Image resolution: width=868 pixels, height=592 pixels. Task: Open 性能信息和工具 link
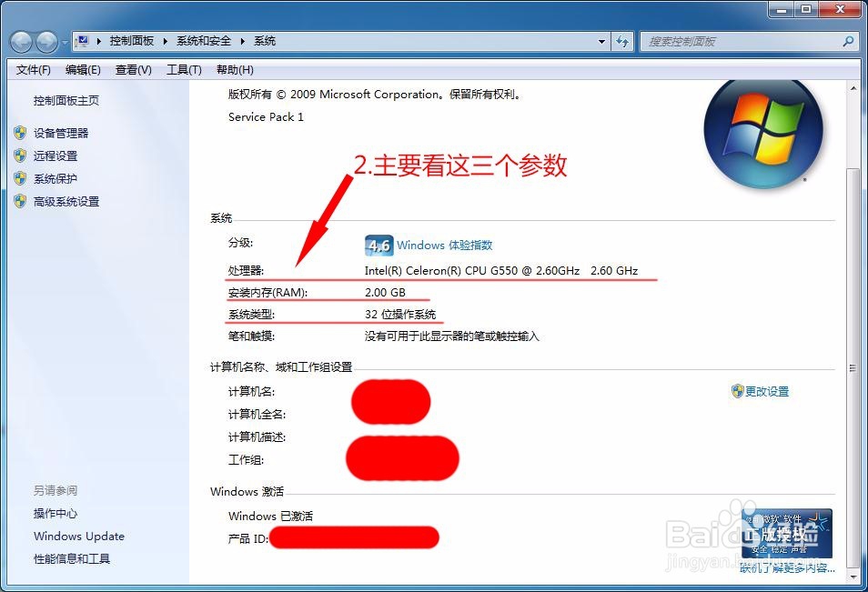click(x=72, y=558)
